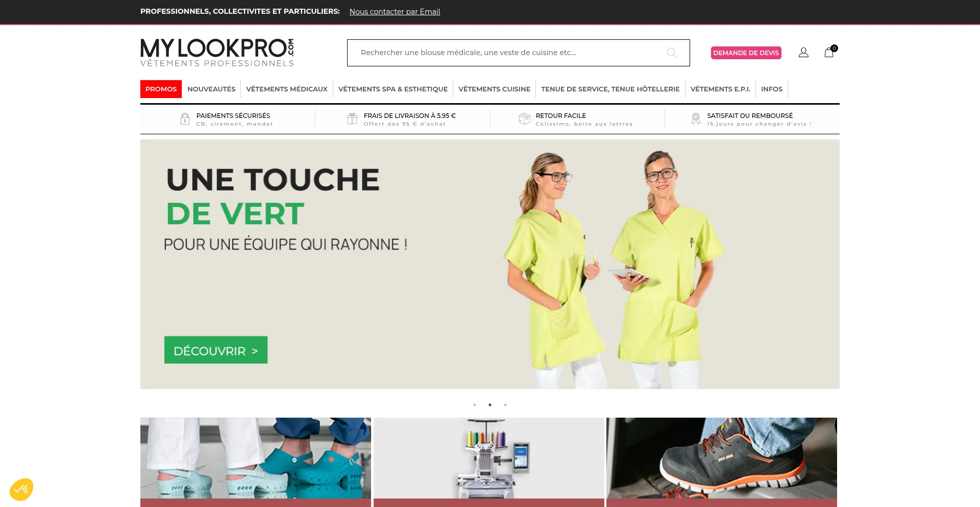Open the PROMOS menu item
The image size is (980, 507).
point(161,89)
